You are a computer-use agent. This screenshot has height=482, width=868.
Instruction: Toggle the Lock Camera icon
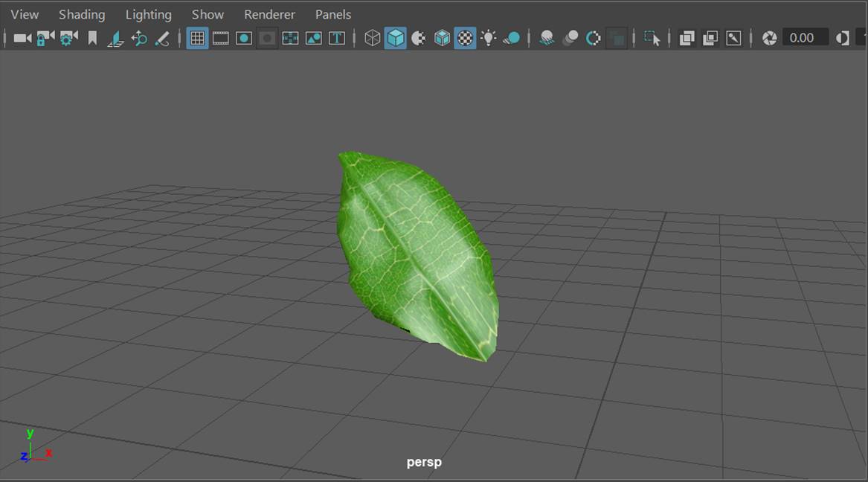click(x=45, y=38)
